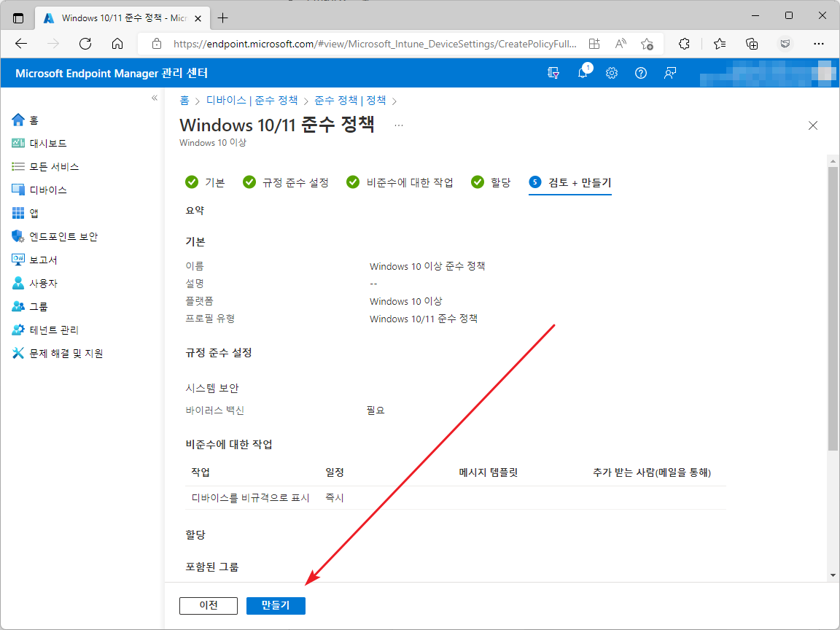Screen dimensions: 840x630
Task: Open 그룹 groups in the sidebar
Action: click(29, 306)
